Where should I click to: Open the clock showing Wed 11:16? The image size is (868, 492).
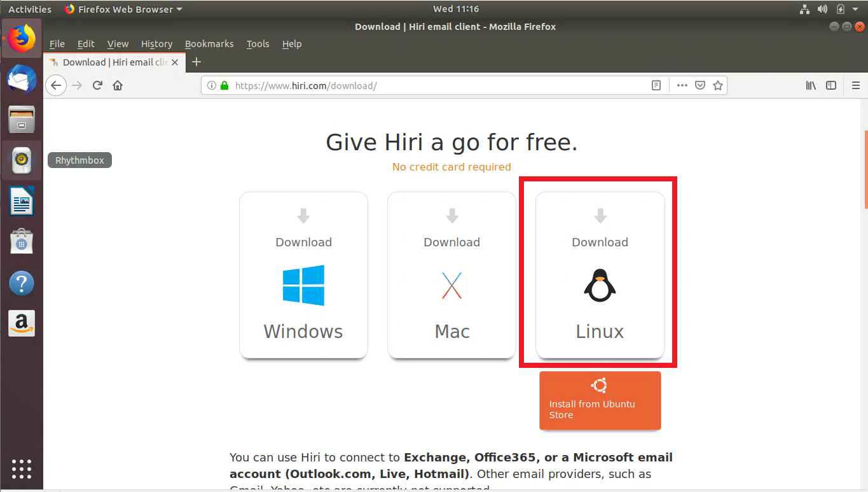click(455, 9)
